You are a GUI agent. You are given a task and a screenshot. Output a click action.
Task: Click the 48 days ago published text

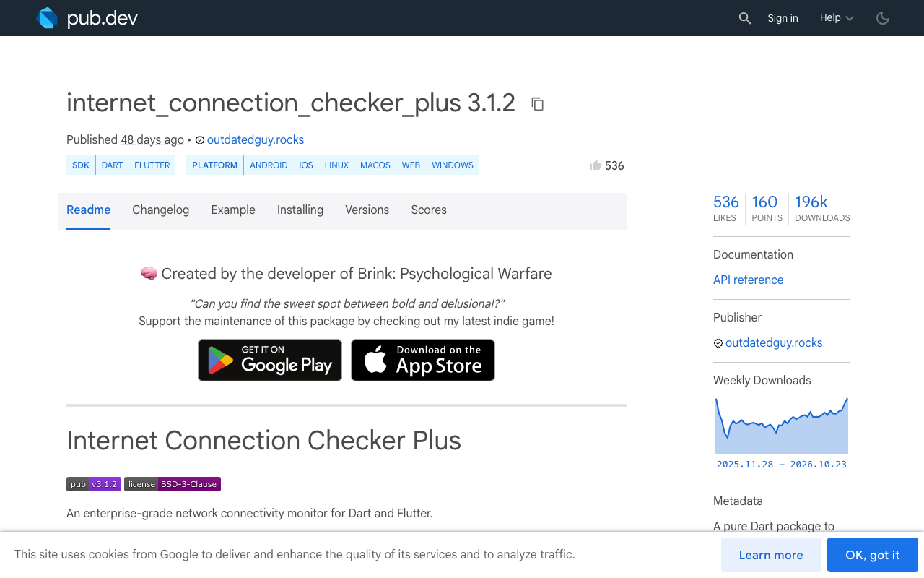(x=152, y=140)
